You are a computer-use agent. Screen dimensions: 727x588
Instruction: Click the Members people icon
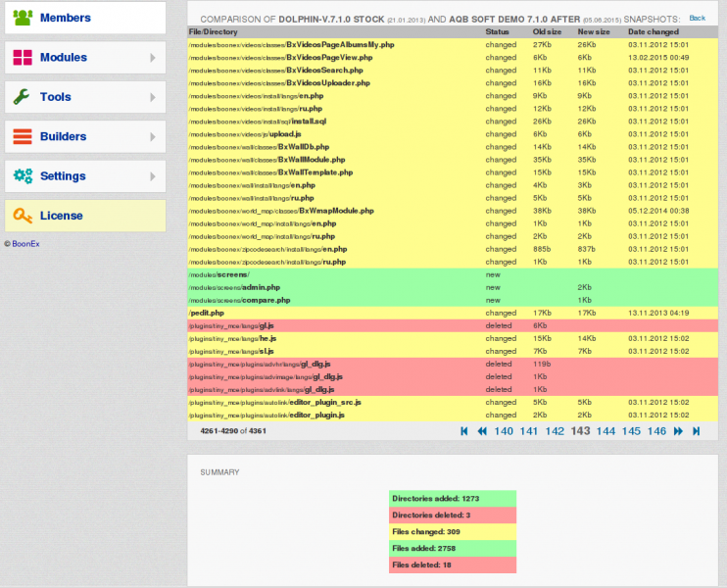[23, 18]
